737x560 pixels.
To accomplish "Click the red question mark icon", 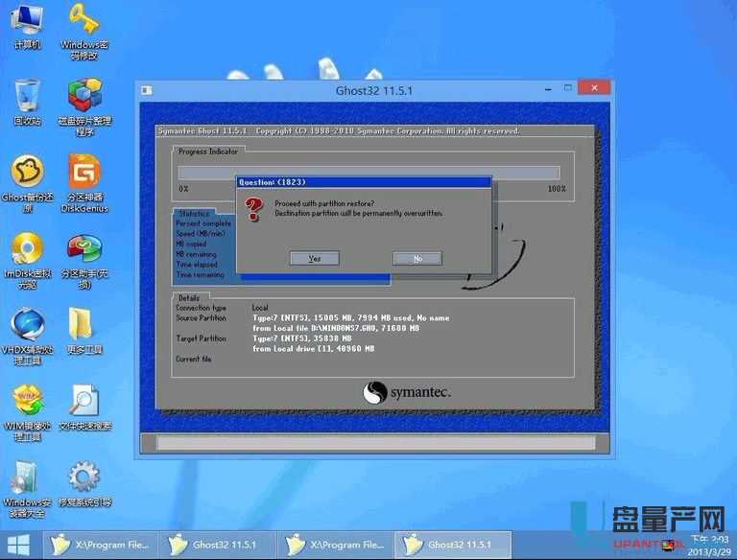I will click(254, 209).
